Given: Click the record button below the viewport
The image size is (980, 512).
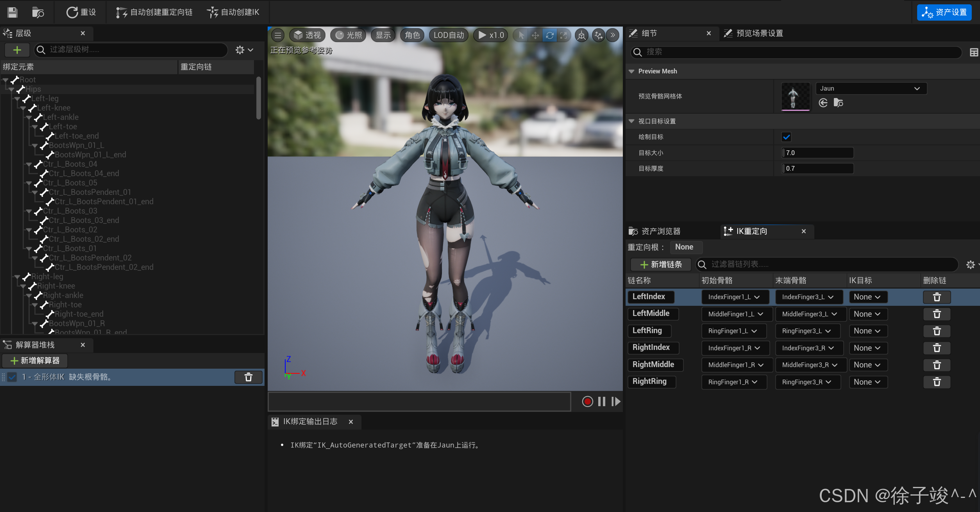Looking at the screenshot, I should (x=587, y=401).
